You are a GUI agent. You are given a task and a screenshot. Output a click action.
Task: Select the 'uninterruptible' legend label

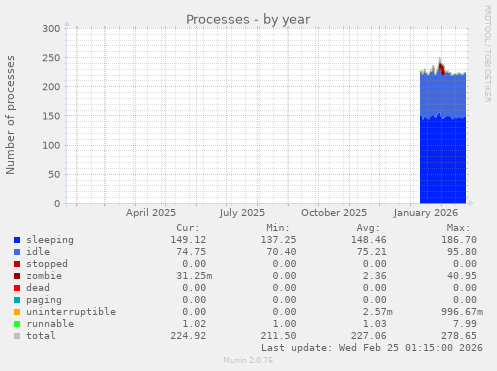click(71, 312)
